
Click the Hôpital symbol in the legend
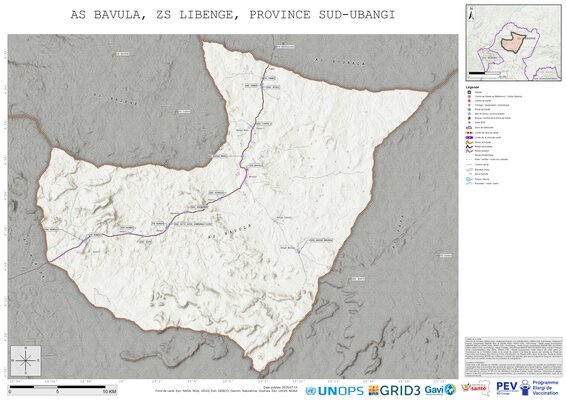pyautogui.click(x=469, y=92)
